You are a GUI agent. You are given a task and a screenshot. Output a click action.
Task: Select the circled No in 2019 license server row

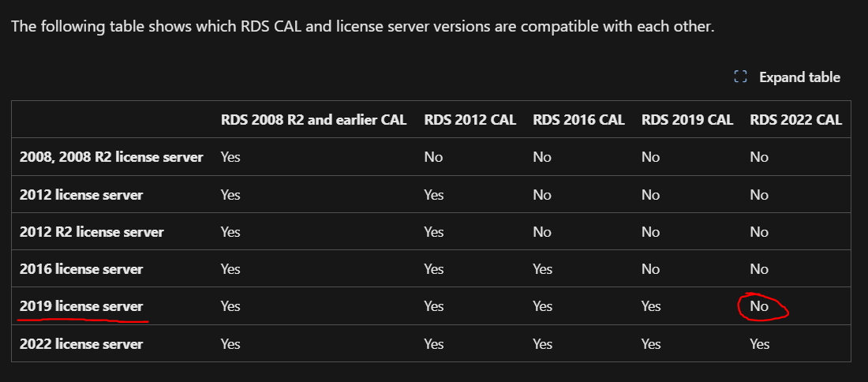[x=759, y=306]
